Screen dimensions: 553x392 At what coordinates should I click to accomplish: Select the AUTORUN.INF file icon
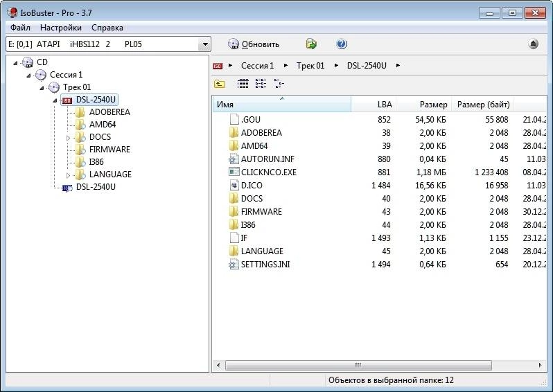[x=234, y=159]
